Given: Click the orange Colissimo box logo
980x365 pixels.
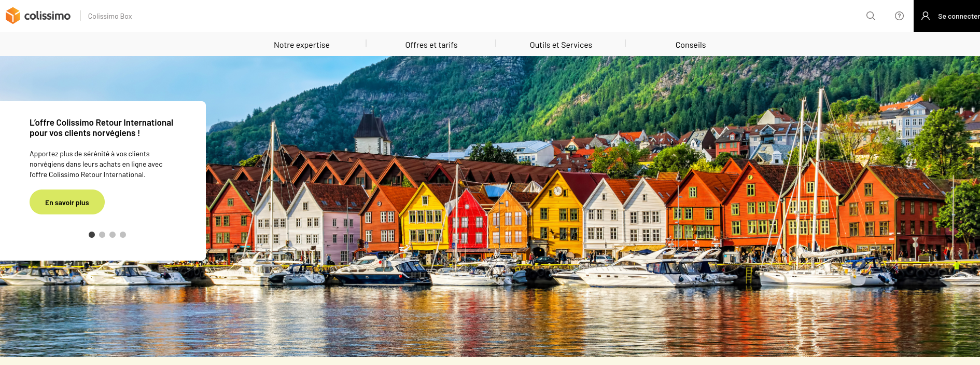Looking at the screenshot, I should [x=12, y=16].
